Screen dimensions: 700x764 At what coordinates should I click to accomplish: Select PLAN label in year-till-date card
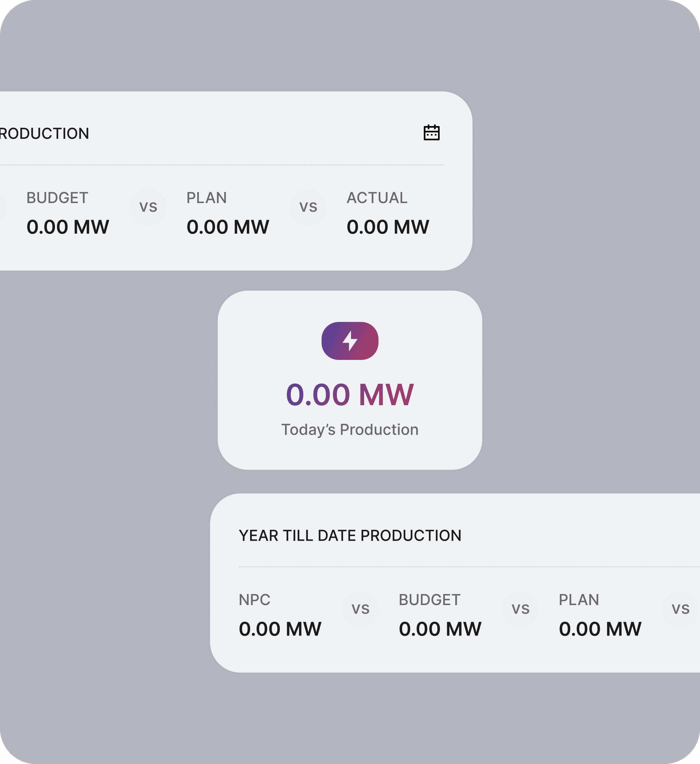click(x=579, y=600)
